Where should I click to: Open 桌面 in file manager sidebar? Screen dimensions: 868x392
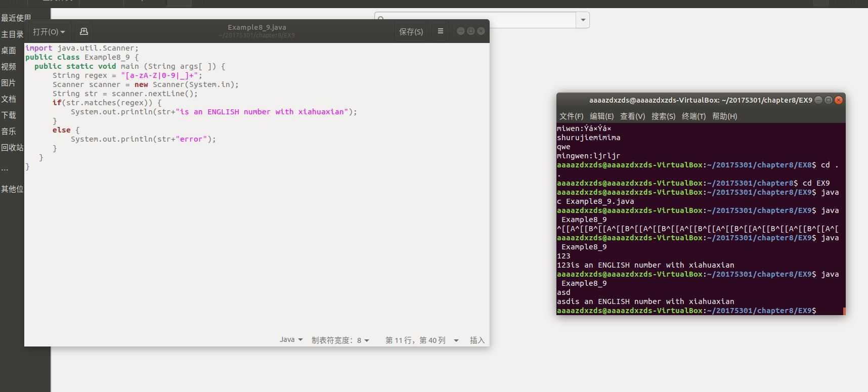(9, 51)
